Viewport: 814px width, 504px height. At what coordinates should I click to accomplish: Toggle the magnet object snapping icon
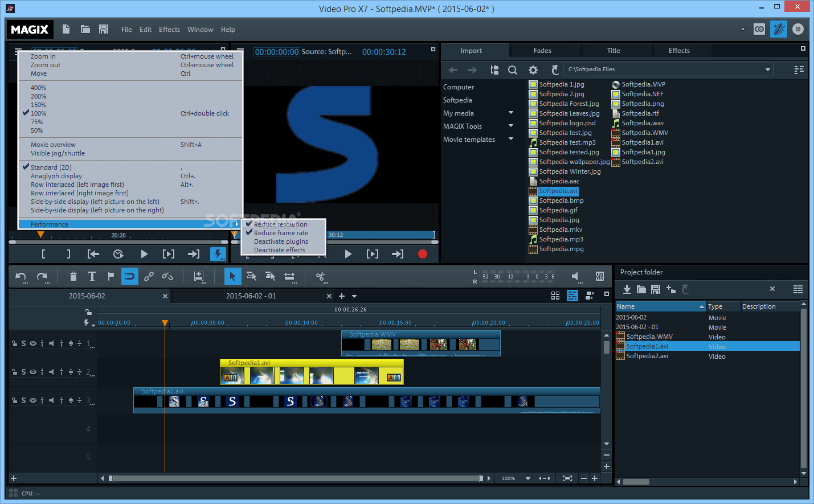[130, 276]
